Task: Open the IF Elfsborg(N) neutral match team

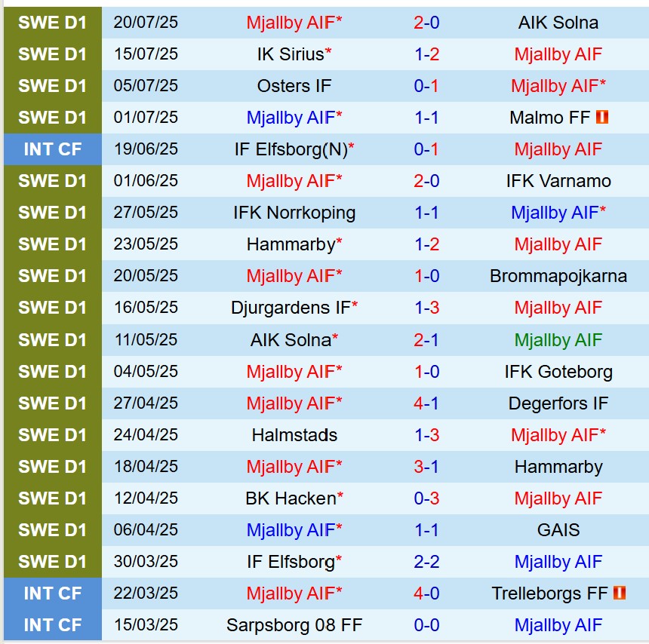Action: pos(291,149)
